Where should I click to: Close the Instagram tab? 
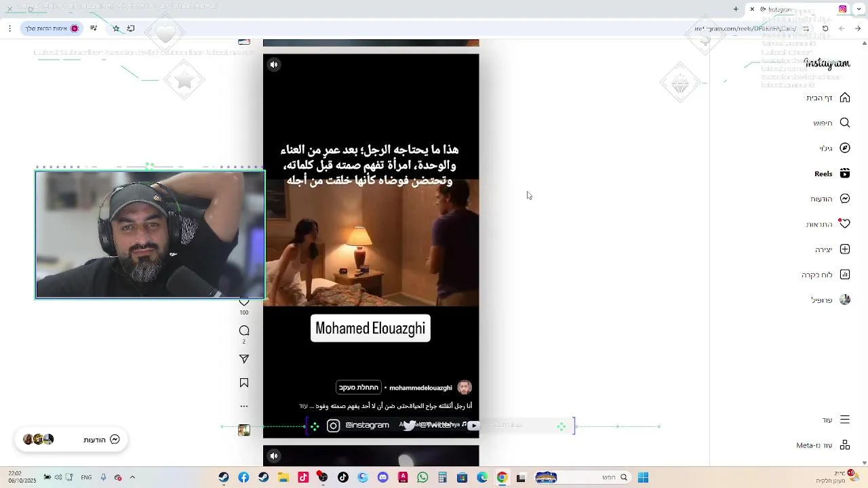pos(752,9)
